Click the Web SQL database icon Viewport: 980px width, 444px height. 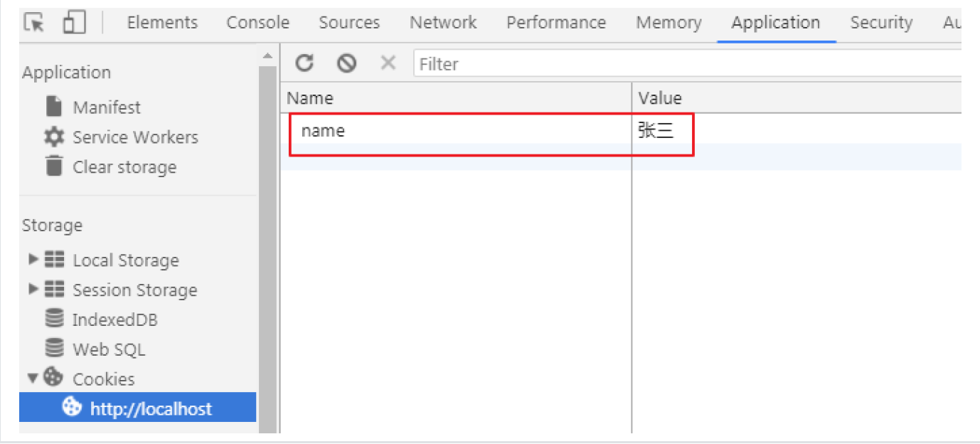point(54,349)
